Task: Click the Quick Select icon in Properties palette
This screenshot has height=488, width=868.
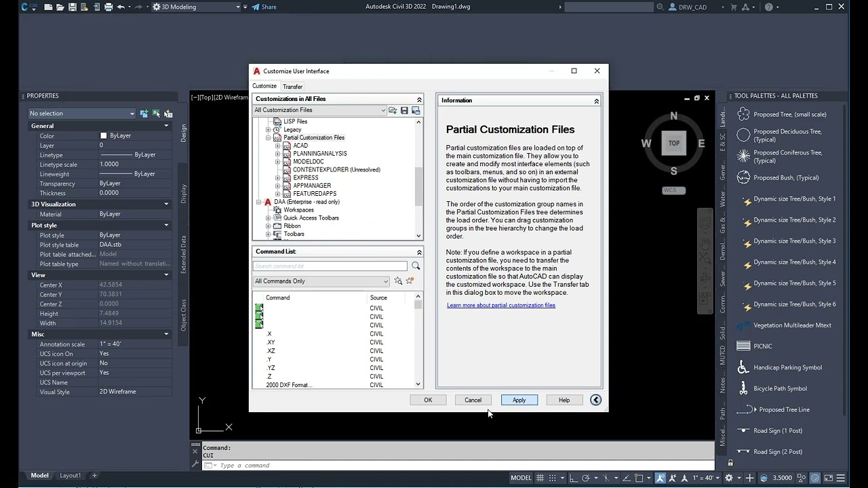Action: [x=168, y=114]
